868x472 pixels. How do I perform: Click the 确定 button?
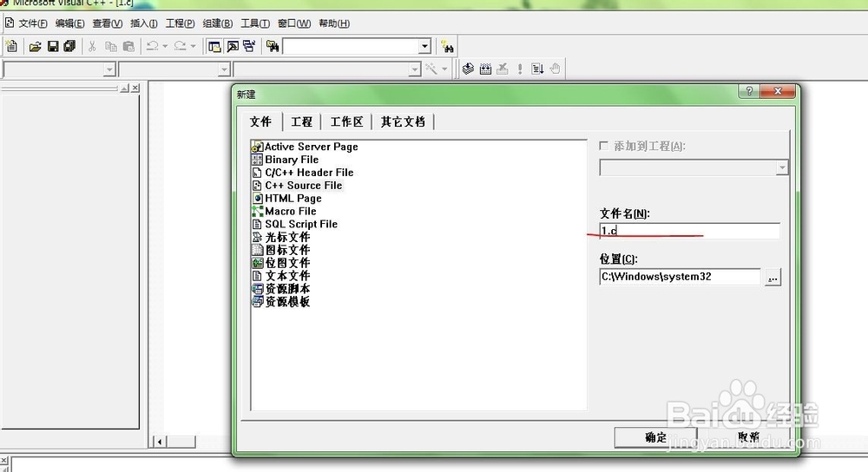pos(655,437)
